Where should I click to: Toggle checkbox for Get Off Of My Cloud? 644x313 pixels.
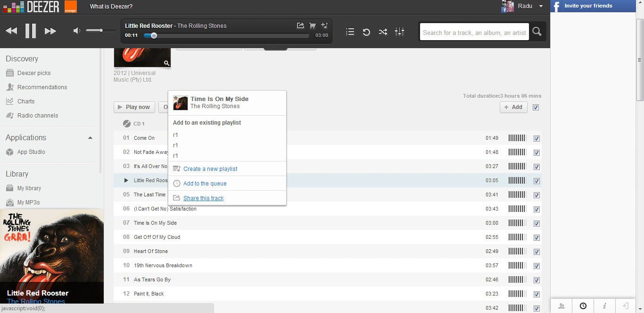coord(537,237)
